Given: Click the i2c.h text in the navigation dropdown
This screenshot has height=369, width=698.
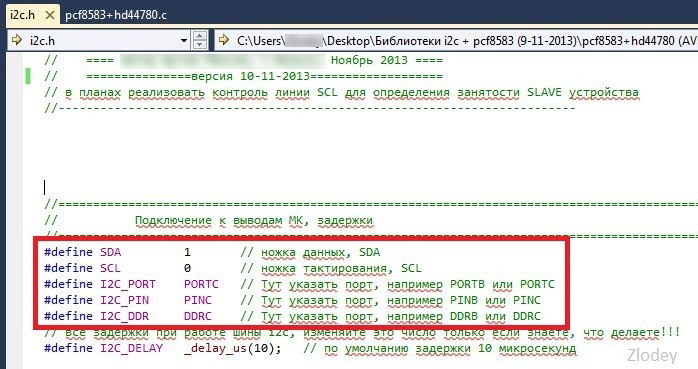Looking at the screenshot, I should point(42,41).
